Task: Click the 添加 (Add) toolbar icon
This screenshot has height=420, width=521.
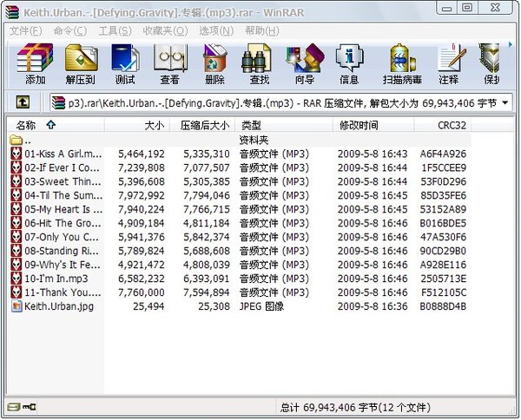Action: coord(35,64)
